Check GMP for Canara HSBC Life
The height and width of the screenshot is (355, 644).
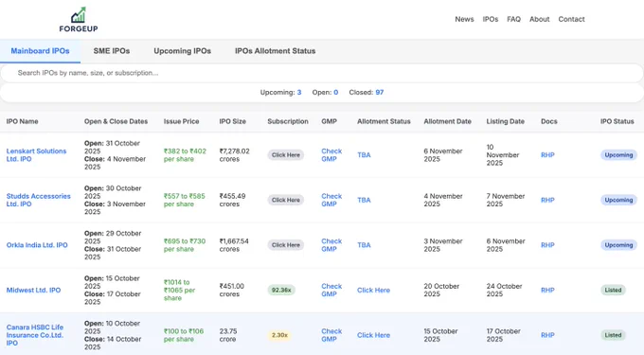(x=331, y=335)
